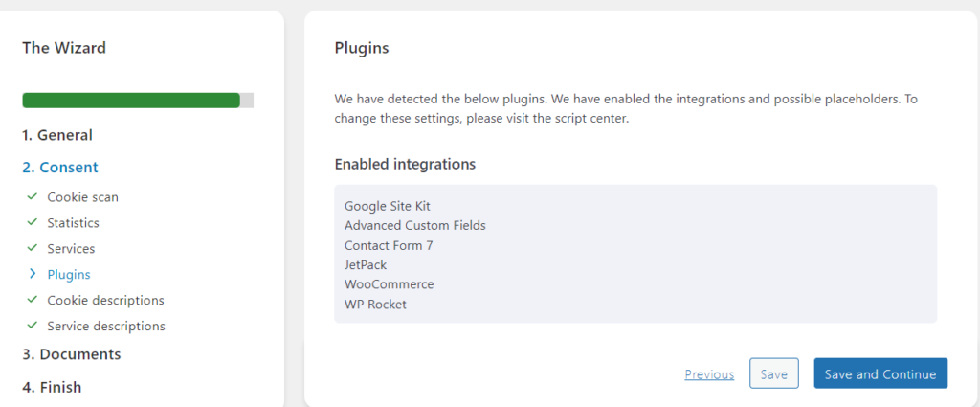Viewport: 980px width, 407px height.
Task: Open the General wizard step
Action: coord(57,135)
